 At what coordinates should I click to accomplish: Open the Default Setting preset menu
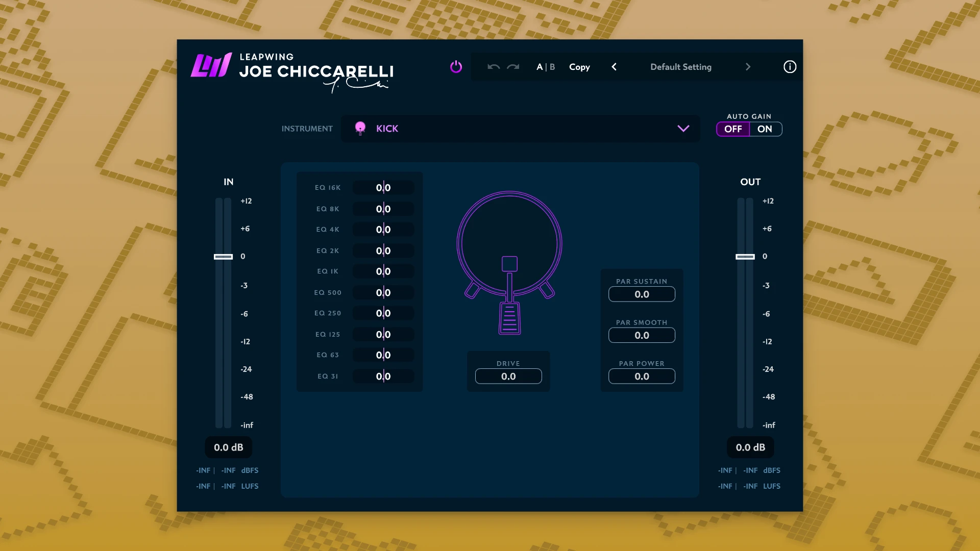(681, 67)
